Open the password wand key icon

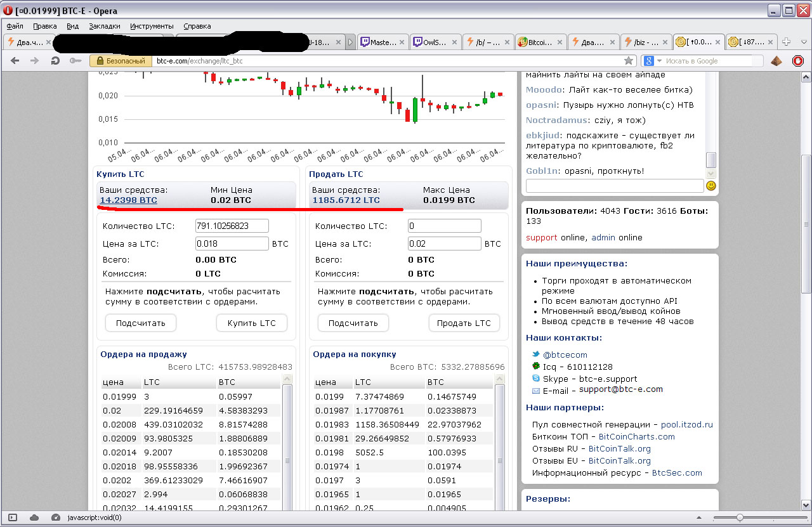(75, 61)
